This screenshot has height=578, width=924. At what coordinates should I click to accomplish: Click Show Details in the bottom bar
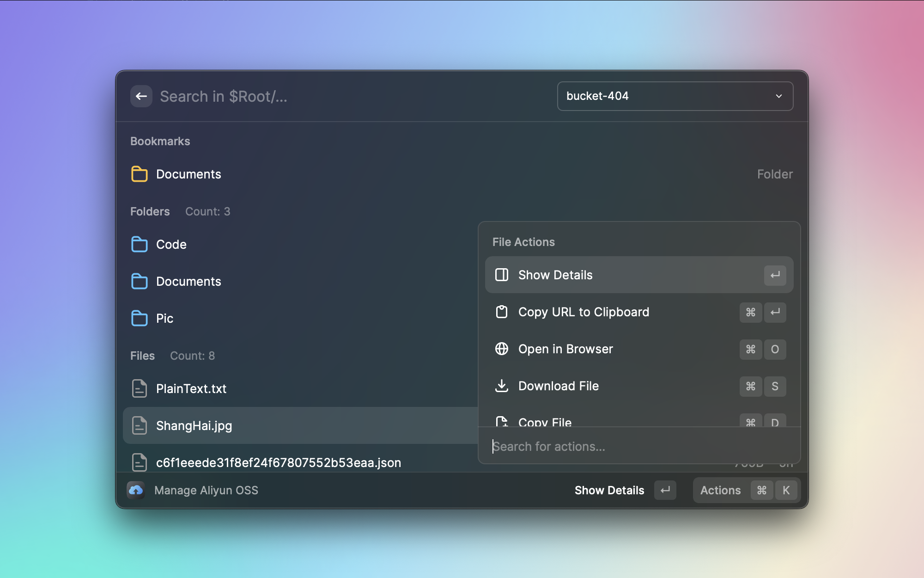click(609, 490)
